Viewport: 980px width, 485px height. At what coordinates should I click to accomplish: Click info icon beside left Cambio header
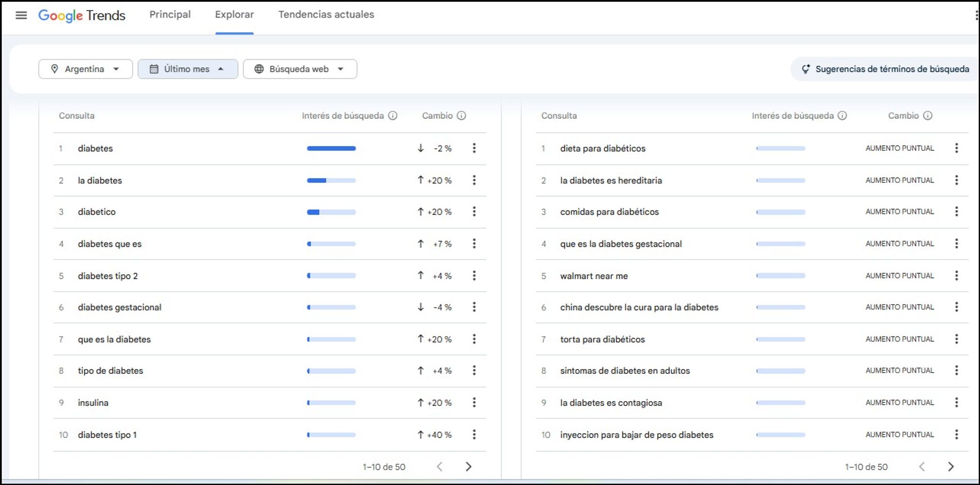(461, 115)
